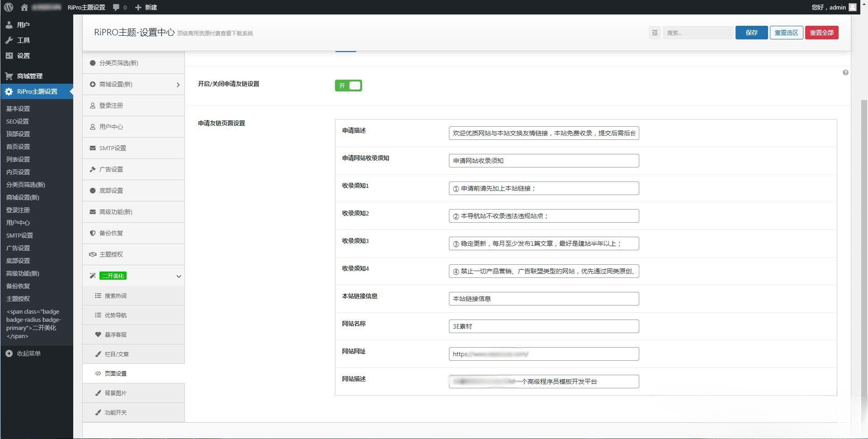This screenshot has width=868, height=439.
Task: Expand the 商城设置(新) submenu arrow
Action: [x=178, y=85]
